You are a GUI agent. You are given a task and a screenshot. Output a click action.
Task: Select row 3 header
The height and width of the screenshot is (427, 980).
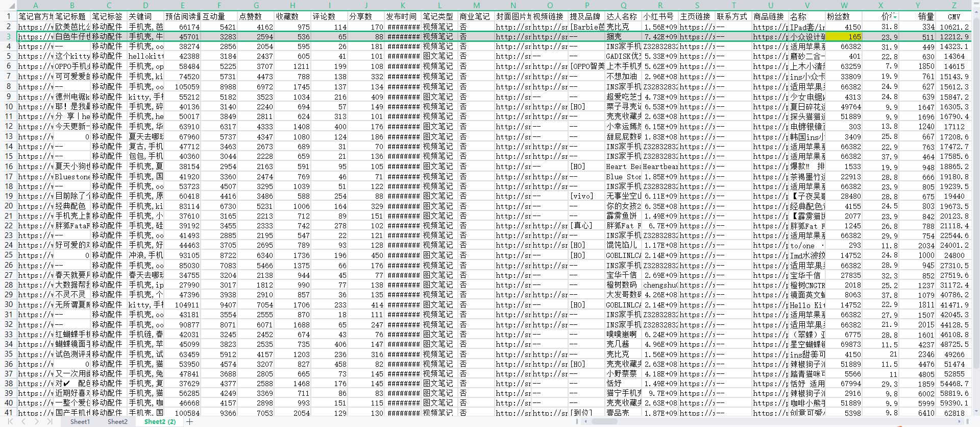pos(8,36)
